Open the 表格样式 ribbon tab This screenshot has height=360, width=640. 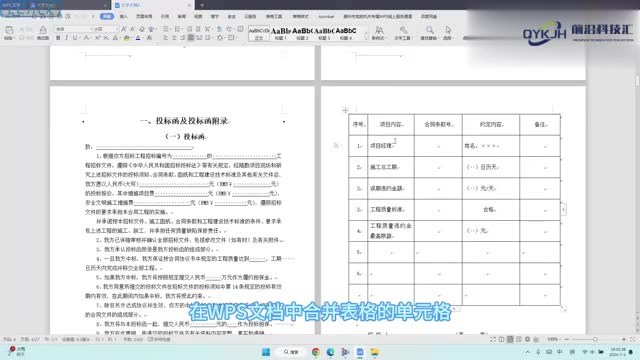coord(300,16)
